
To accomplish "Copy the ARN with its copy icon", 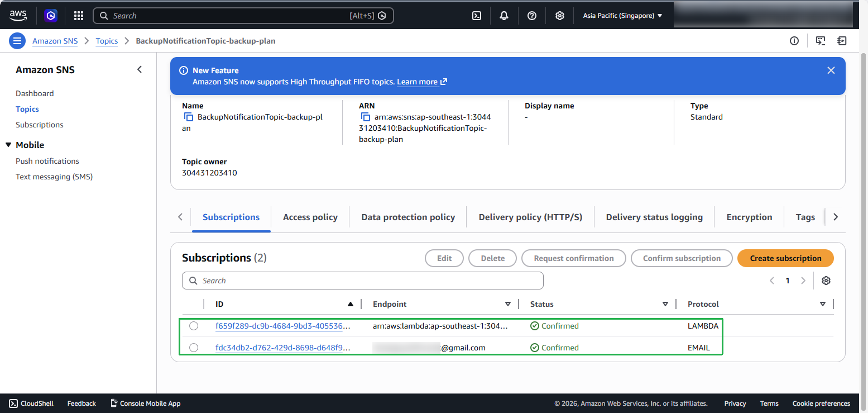I will click(366, 117).
